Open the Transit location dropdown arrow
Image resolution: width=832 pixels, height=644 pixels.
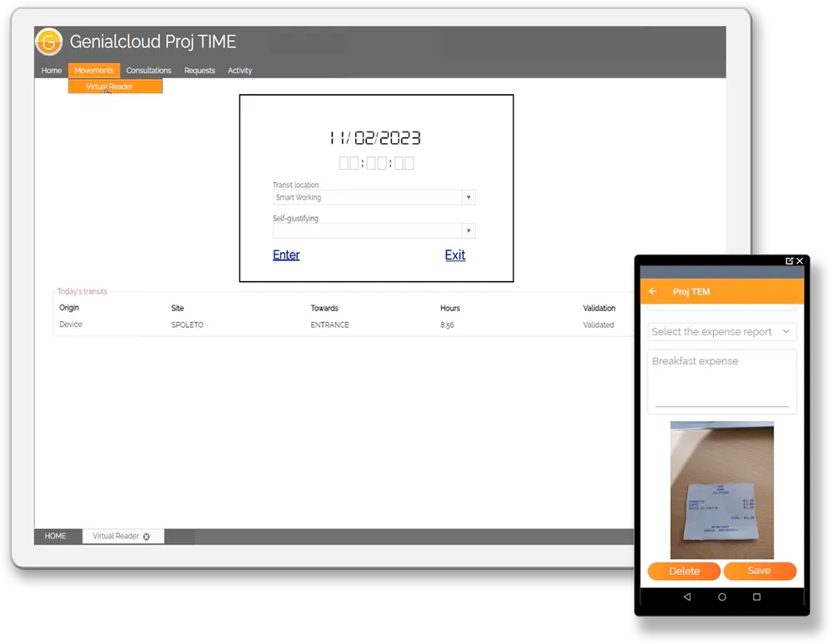tap(468, 198)
